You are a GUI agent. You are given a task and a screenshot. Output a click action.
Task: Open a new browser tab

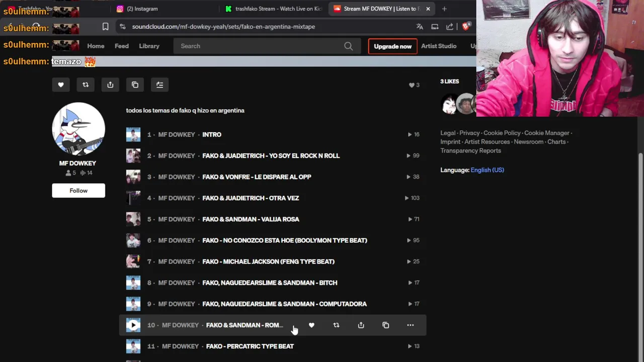tap(444, 9)
